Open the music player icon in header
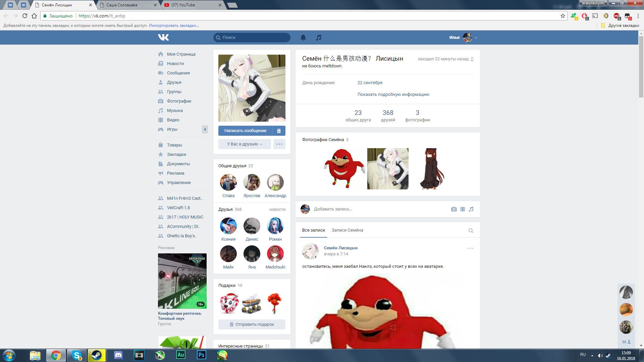This screenshot has height=362, width=644. tap(318, 38)
